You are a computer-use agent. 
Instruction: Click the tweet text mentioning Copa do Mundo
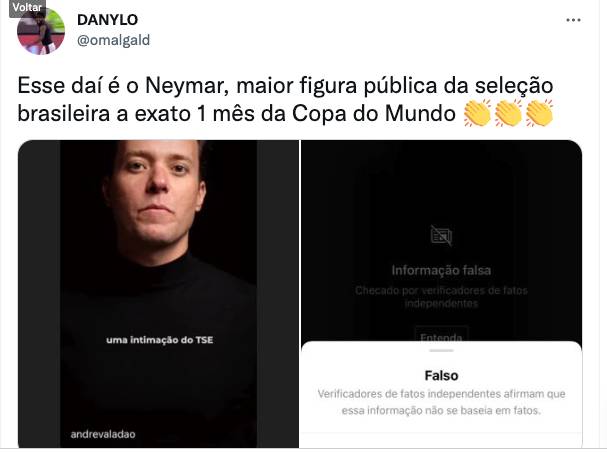(x=285, y=99)
